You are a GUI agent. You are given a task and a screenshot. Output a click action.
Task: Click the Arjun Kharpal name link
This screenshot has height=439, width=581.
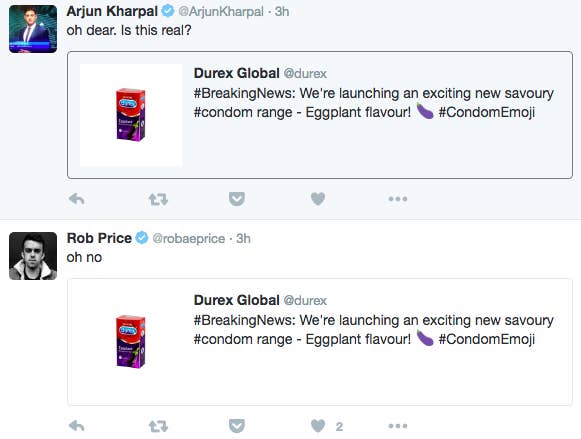(112, 11)
